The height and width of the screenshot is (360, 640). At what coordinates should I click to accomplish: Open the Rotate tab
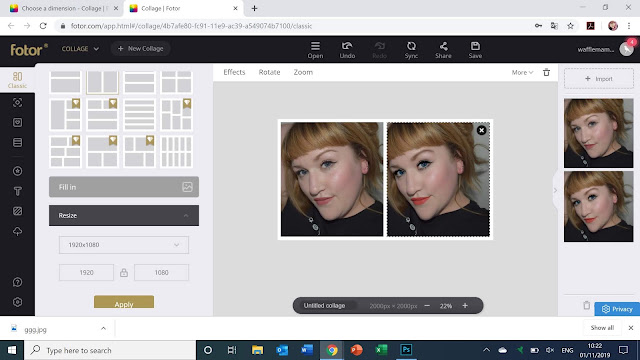[x=269, y=72]
